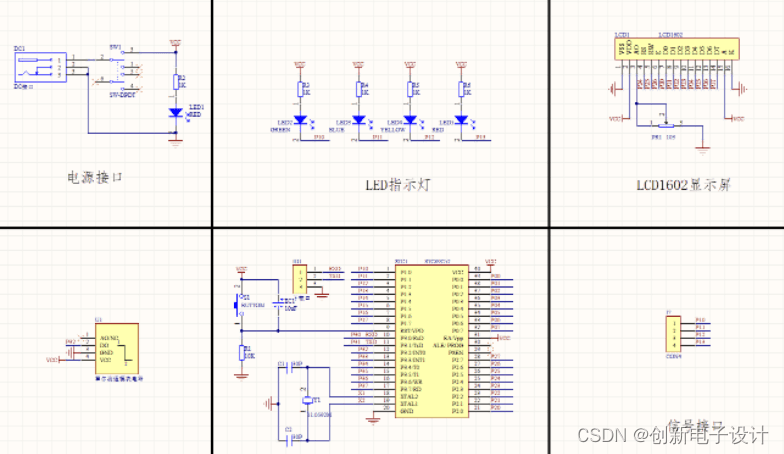Click the GREEN label under LED2
This screenshot has height=454, width=784.
(x=280, y=130)
